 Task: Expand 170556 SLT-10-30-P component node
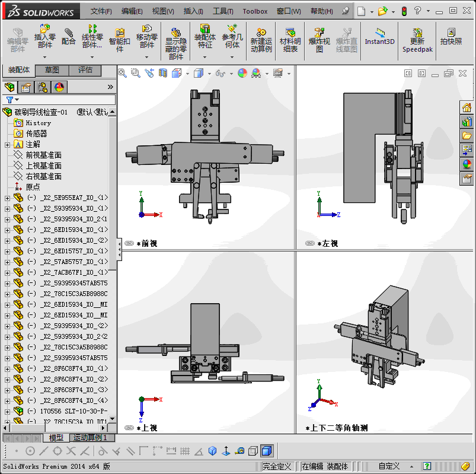click(x=7, y=412)
